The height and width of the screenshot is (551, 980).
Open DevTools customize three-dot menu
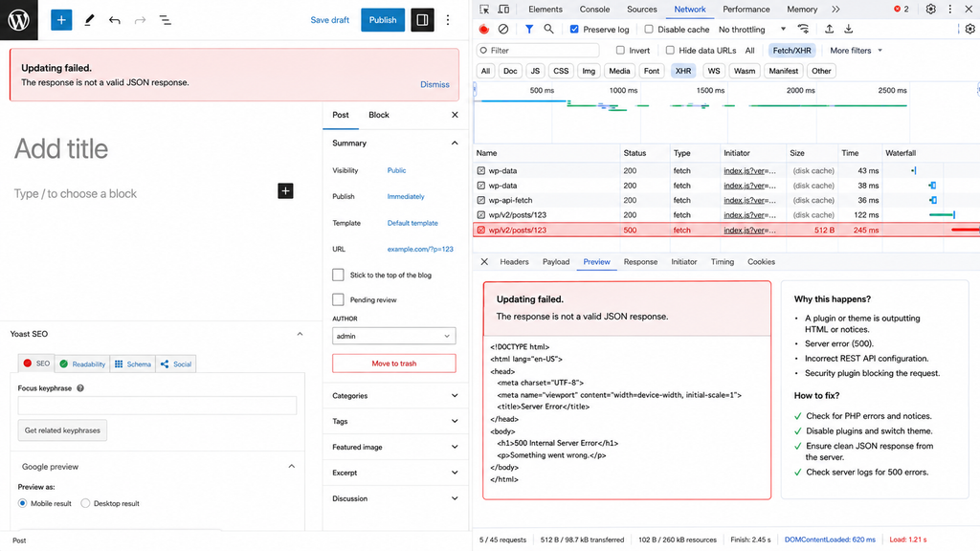950,10
